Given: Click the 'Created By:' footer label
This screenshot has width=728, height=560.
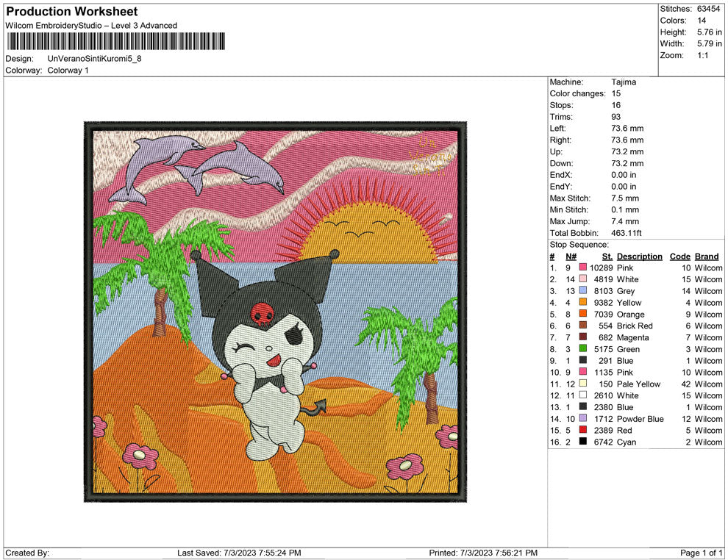Looking at the screenshot, I should (x=27, y=553).
